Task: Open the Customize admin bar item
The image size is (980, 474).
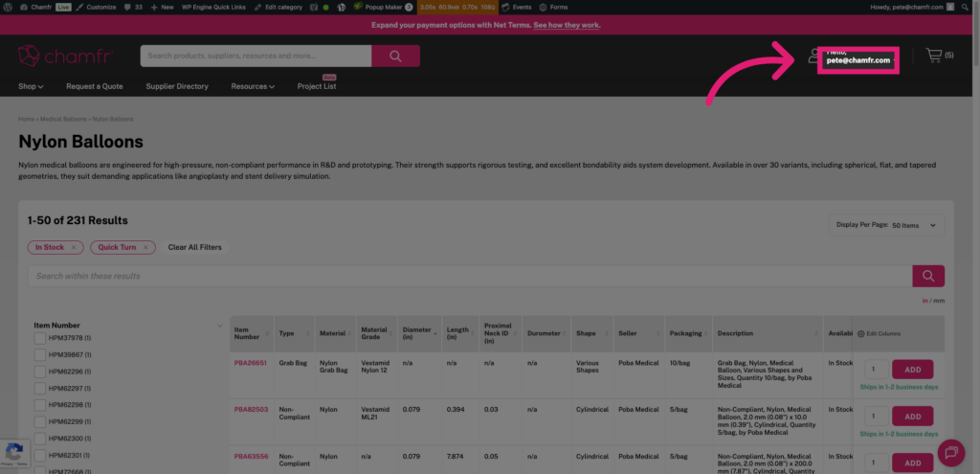Action: click(x=95, y=7)
